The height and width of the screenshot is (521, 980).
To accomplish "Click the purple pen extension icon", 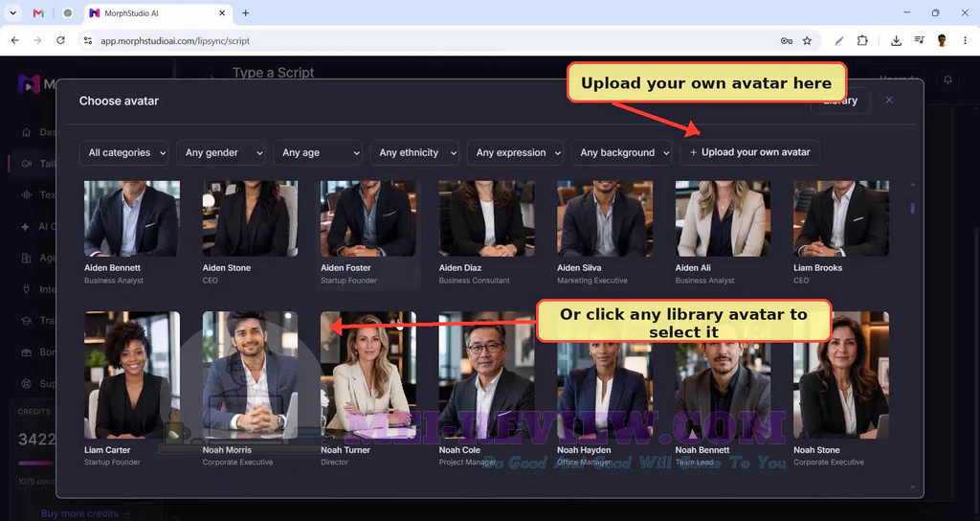I will coord(839,40).
